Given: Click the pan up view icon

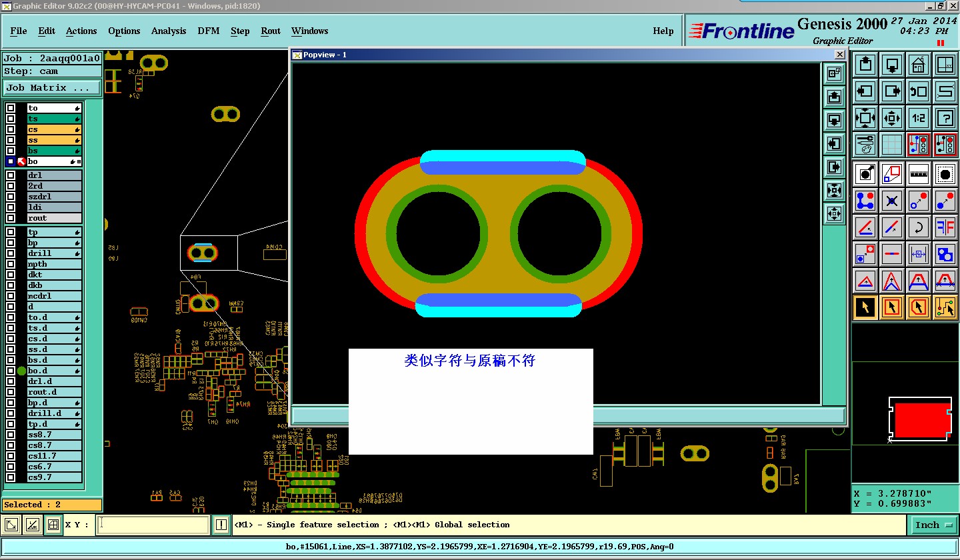Looking at the screenshot, I should tap(865, 65).
